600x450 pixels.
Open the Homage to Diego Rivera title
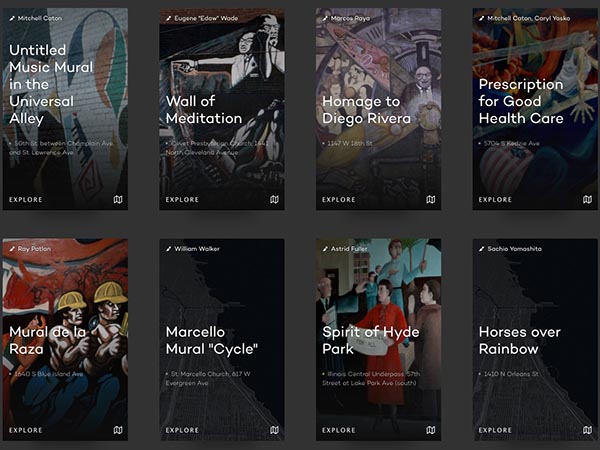pos(366,110)
